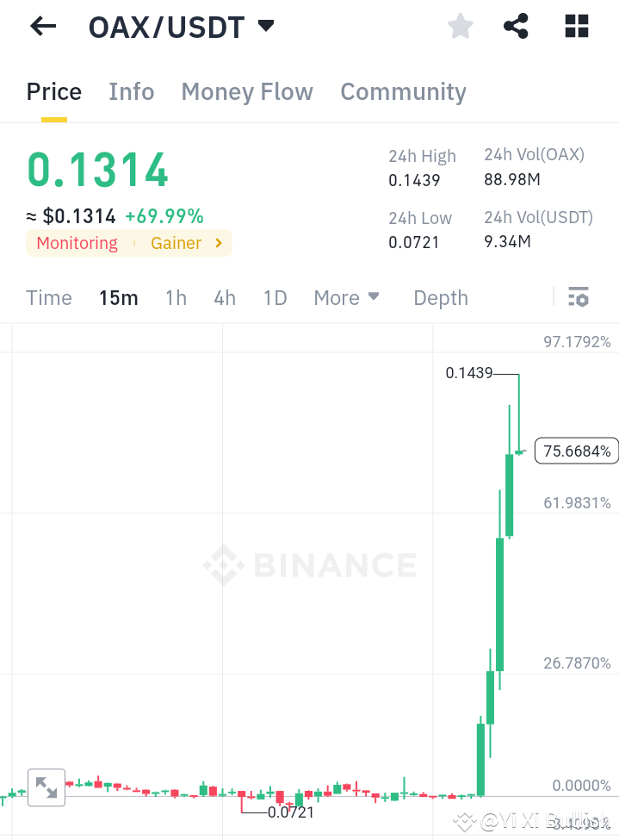Open the chart settings icon beside Depth
Image resolution: width=619 pixels, height=840 pixels.
(x=579, y=297)
